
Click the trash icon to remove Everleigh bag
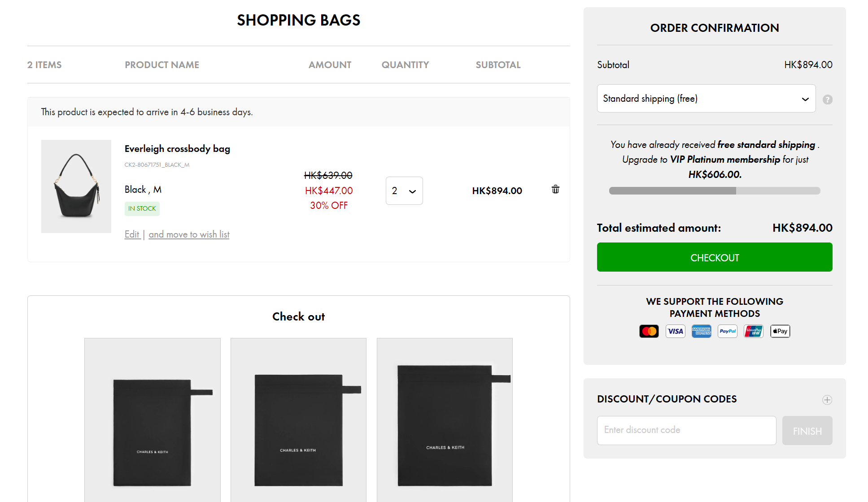point(555,190)
